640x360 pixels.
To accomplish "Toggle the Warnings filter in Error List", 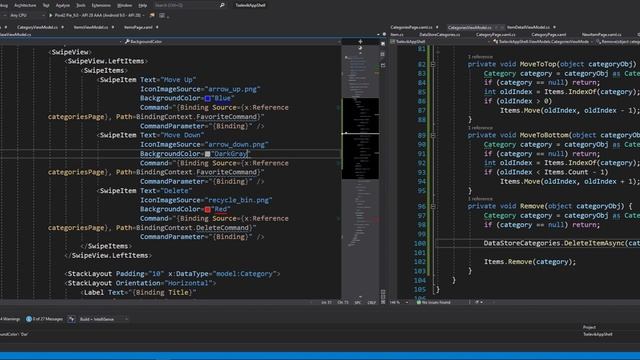I will click(x=10, y=319).
